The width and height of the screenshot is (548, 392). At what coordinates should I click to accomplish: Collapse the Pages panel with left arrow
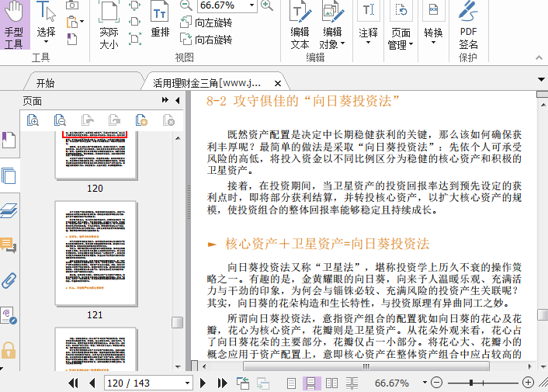coord(178,101)
